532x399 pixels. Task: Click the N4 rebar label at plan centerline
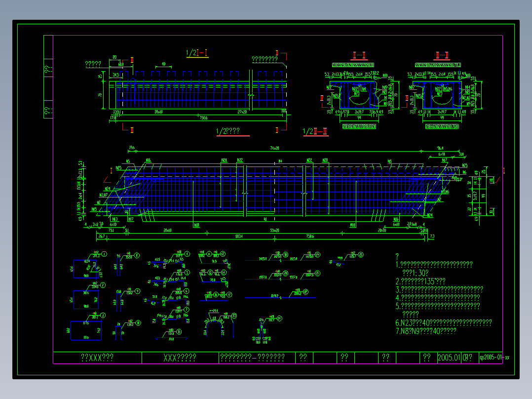280,161
